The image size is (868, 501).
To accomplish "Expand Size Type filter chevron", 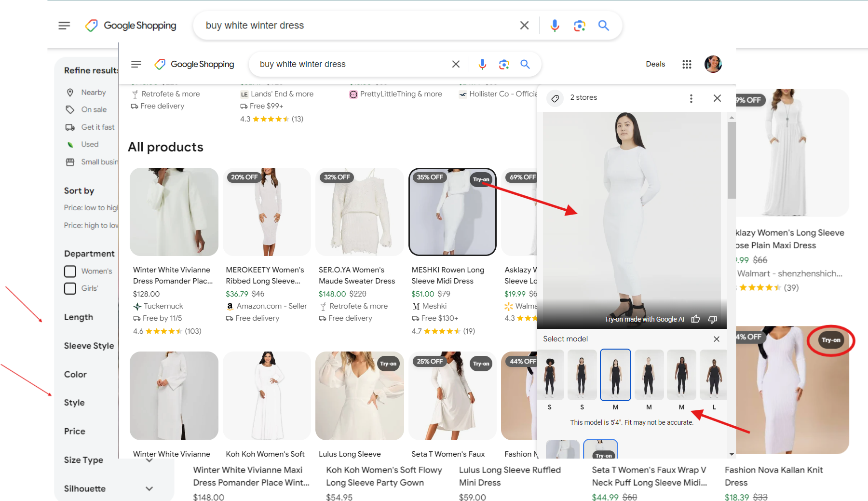I will pyautogui.click(x=149, y=460).
